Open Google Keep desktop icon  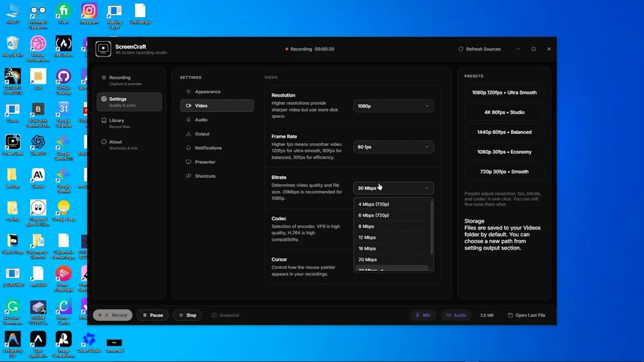[x=64, y=211]
